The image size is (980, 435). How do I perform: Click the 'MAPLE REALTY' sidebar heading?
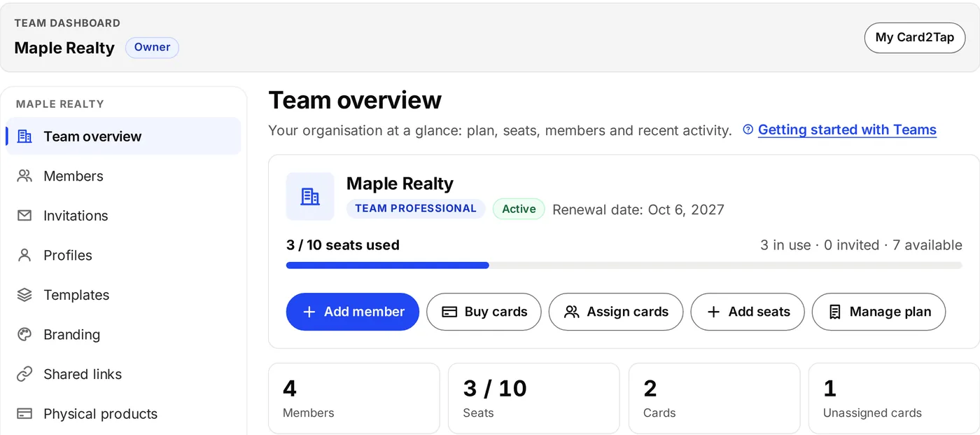[x=60, y=104]
